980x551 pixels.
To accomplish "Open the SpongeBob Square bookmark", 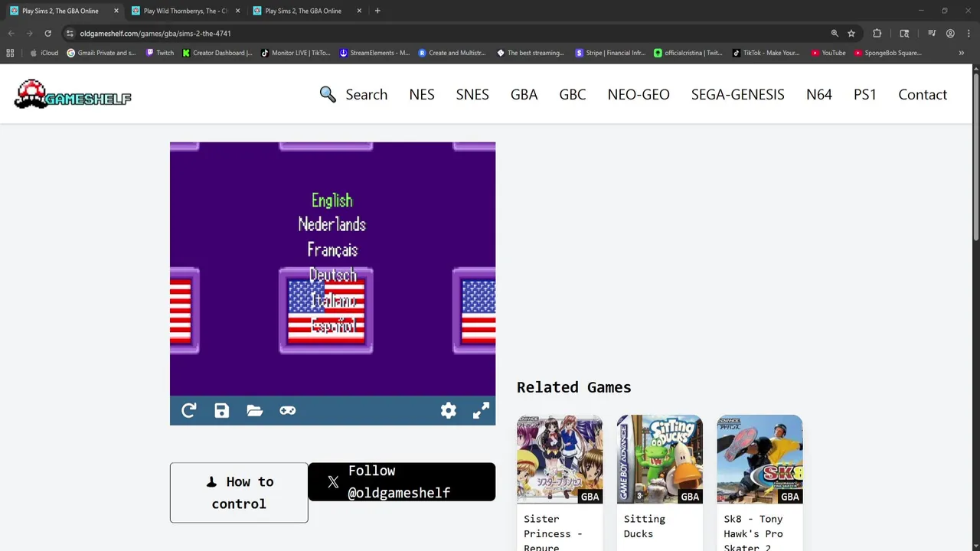I will 888,53.
